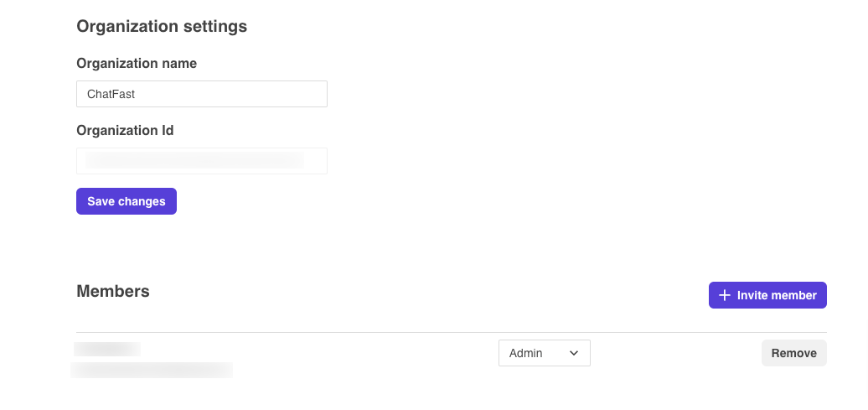Focus the Organization name input field
This screenshot has height=410, width=868.
coord(201,94)
